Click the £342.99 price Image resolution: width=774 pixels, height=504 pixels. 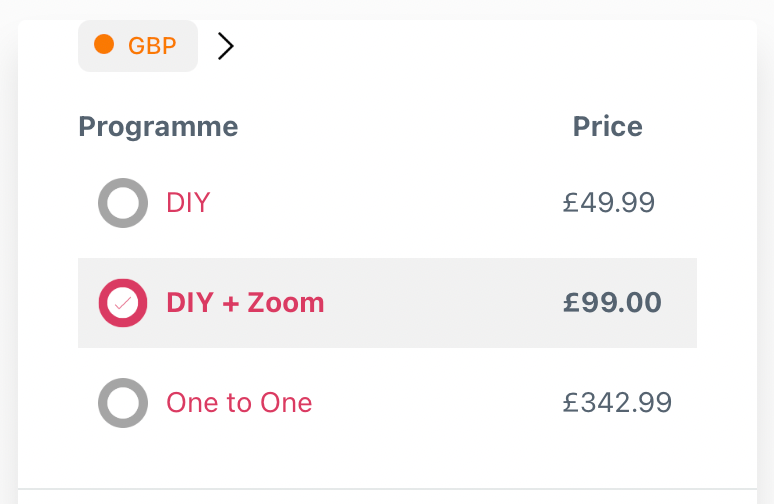pyautogui.click(x=617, y=403)
